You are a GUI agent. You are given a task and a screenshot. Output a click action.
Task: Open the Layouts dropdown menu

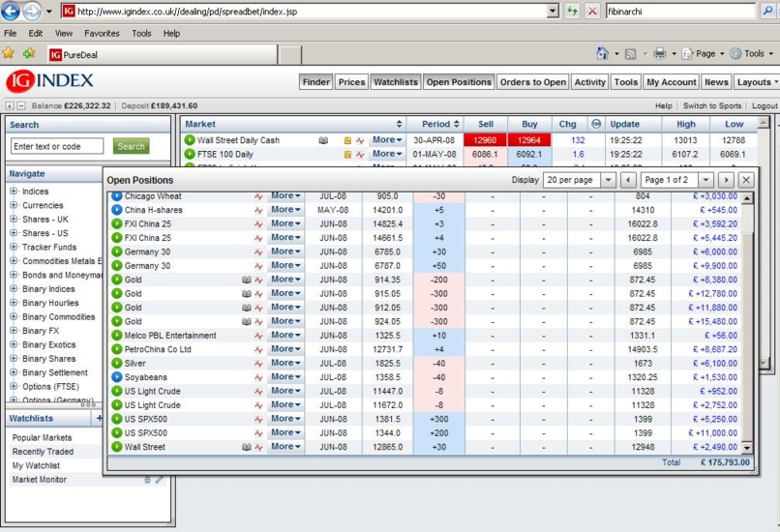pyautogui.click(x=757, y=82)
